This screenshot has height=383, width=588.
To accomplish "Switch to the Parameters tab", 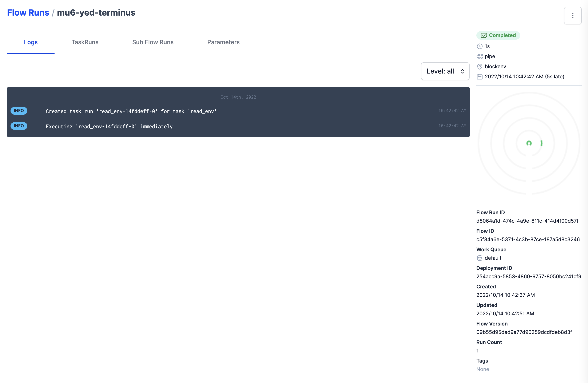I will (223, 42).
